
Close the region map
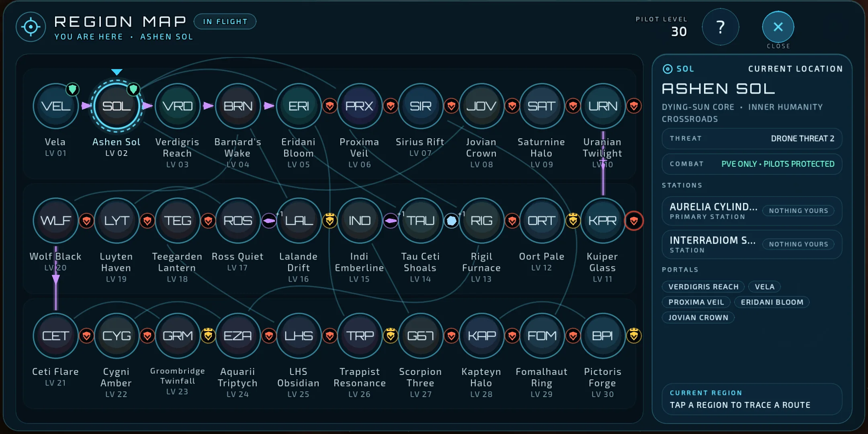(x=778, y=27)
